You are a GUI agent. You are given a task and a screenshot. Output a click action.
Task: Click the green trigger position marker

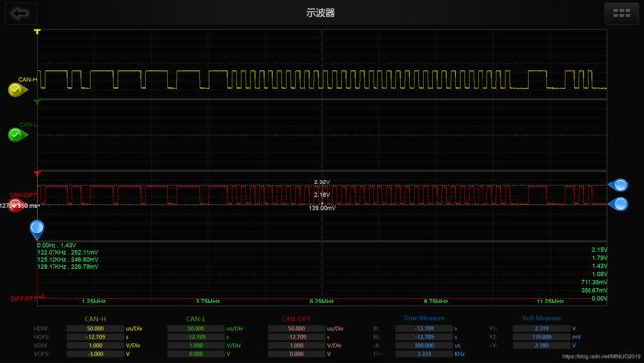37,102
